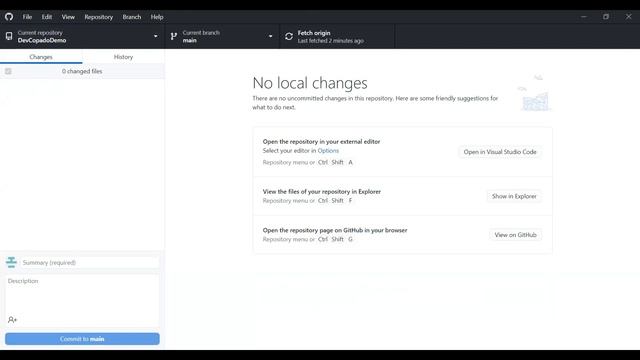Click the repository icon beside DevCopadoDemo
The width and height of the screenshot is (640, 360).
coord(9,36)
